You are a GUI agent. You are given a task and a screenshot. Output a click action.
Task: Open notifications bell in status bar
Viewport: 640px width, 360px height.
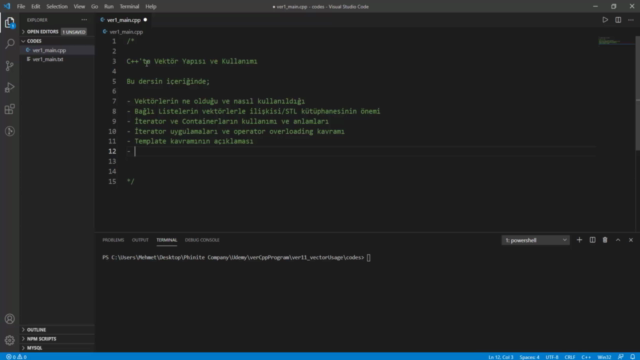point(632,357)
